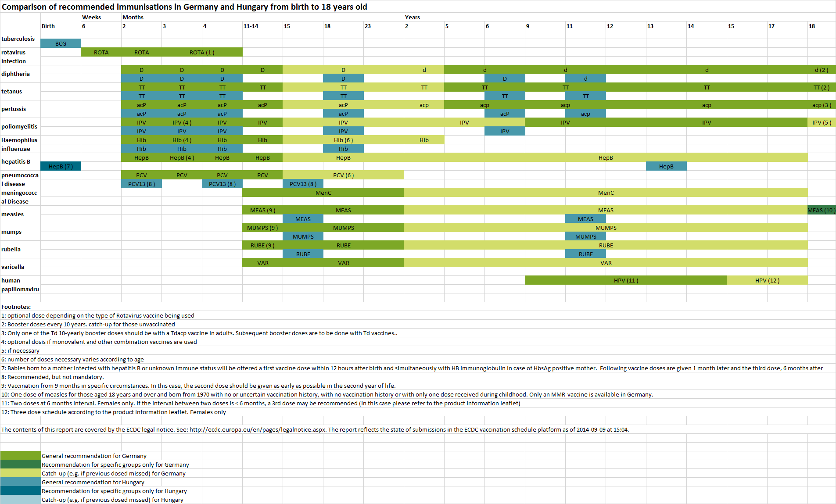Click the 'PCV (6)' catch-up cell
The height and width of the screenshot is (504, 836).
pos(343,175)
